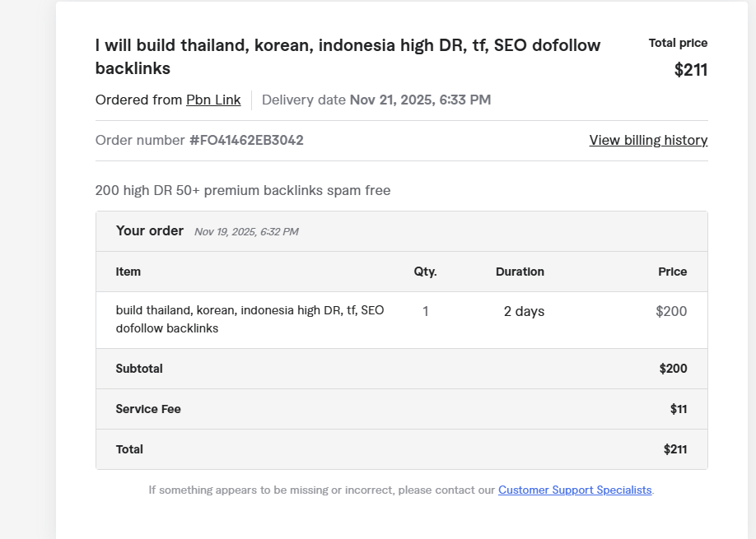The height and width of the screenshot is (539, 756).
Task: Open the Pbn Link seller profile
Action: 213,100
